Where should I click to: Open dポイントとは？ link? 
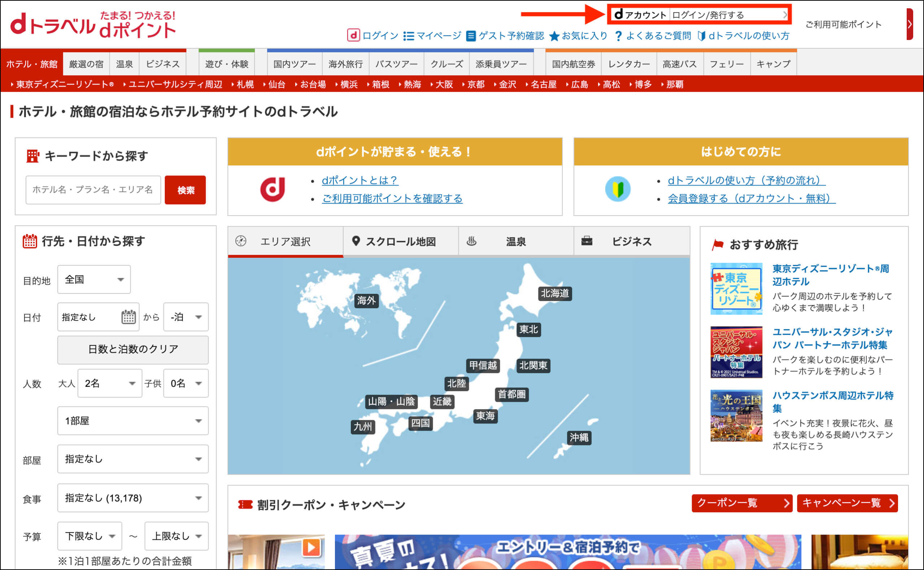coord(360,180)
